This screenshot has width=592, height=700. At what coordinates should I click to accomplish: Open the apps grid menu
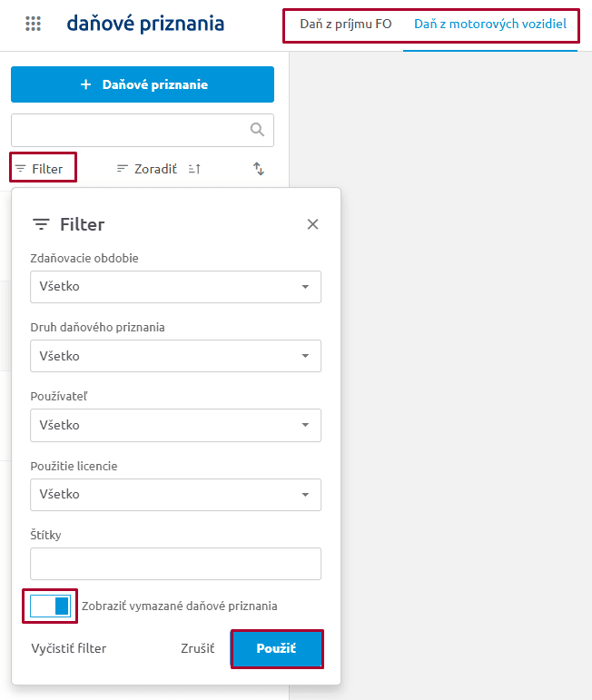coord(34,25)
